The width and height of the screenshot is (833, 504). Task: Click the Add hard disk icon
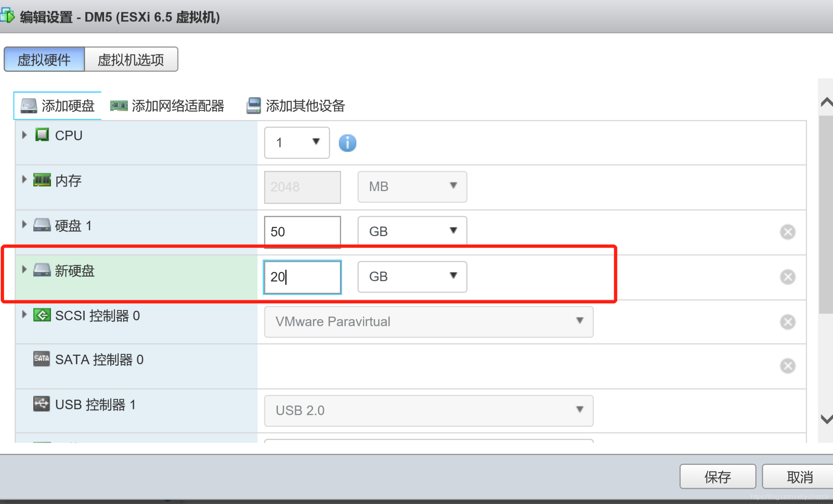point(29,106)
